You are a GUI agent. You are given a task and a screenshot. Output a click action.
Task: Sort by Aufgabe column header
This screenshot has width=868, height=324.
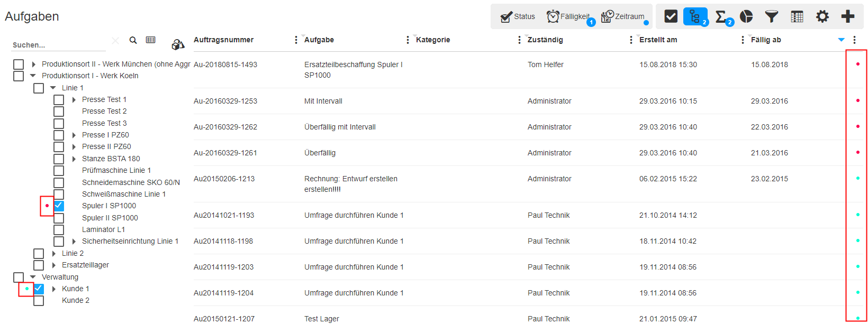point(319,40)
